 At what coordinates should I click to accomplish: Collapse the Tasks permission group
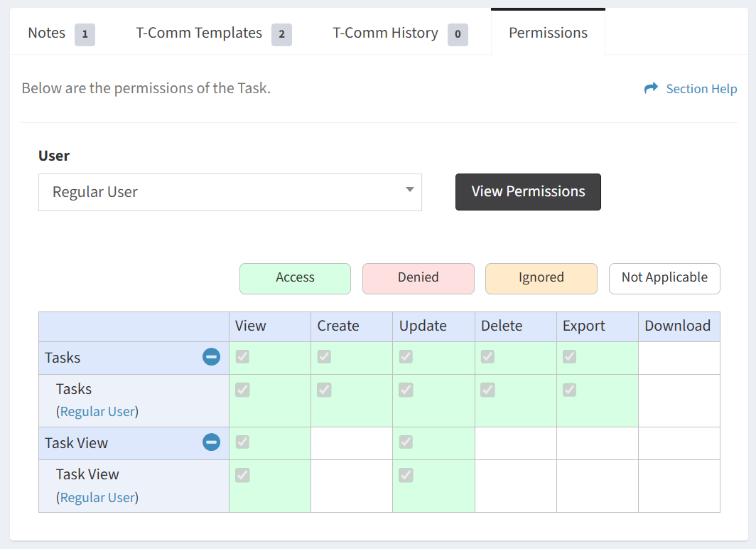point(211,357)
